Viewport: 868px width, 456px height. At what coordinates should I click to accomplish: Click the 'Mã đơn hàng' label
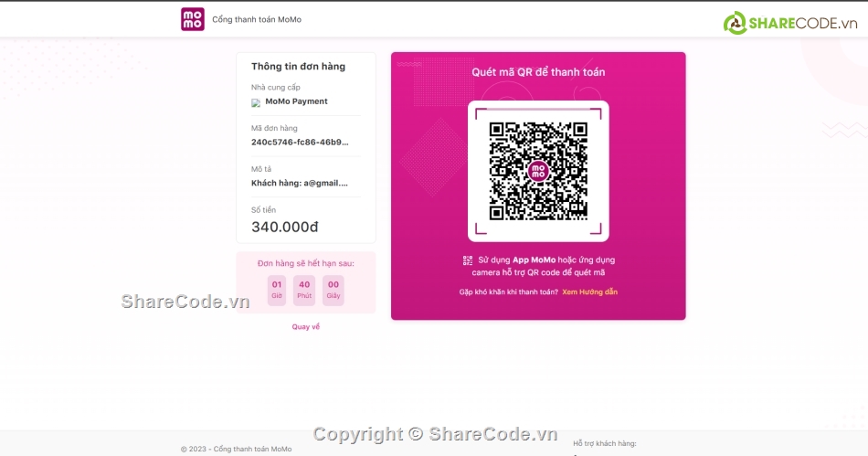click(274, 128)
